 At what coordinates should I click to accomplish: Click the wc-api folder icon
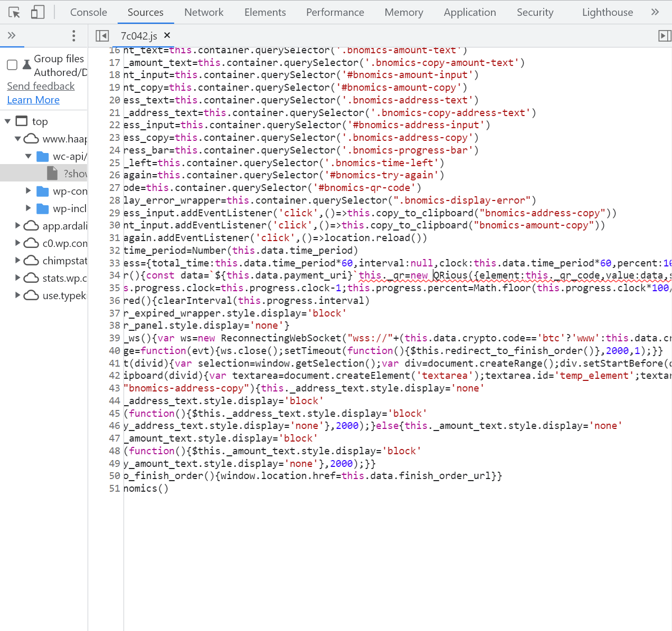pos(43,156)
